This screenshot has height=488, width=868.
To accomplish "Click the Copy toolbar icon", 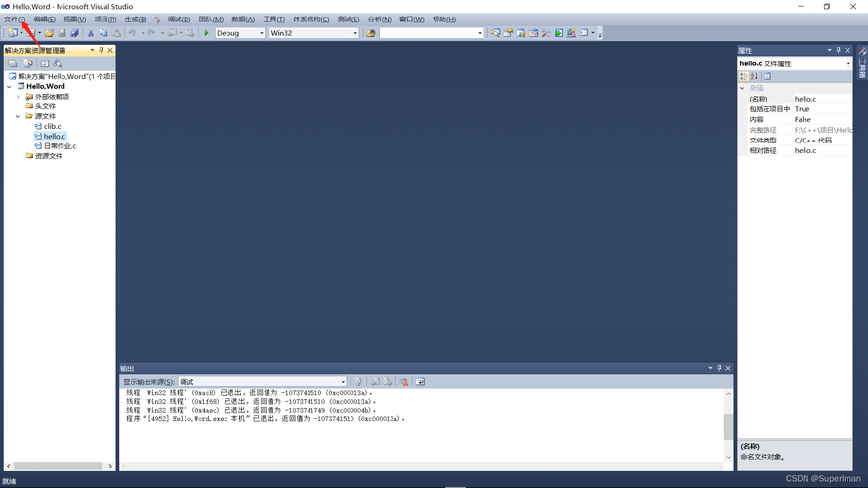I will click(x=103, y=33).
